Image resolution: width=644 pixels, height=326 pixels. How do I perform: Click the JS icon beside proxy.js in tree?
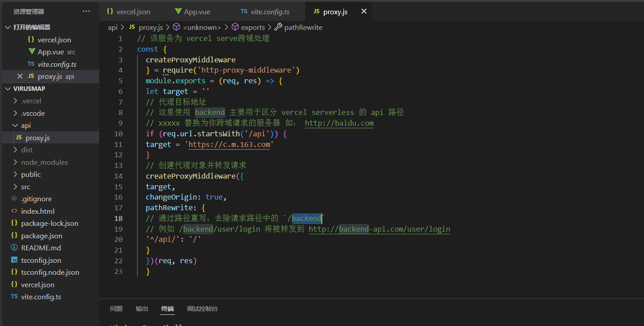[19, 138]
